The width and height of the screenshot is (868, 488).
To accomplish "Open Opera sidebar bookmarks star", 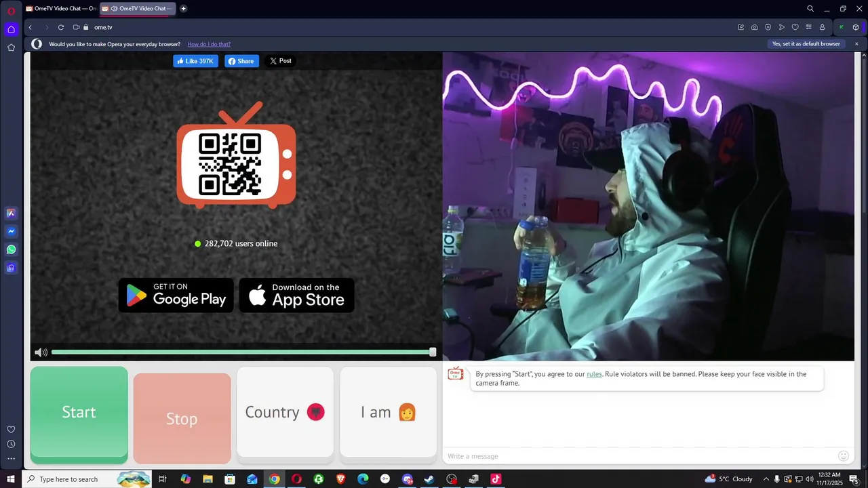I will click(x=11, y=47).
